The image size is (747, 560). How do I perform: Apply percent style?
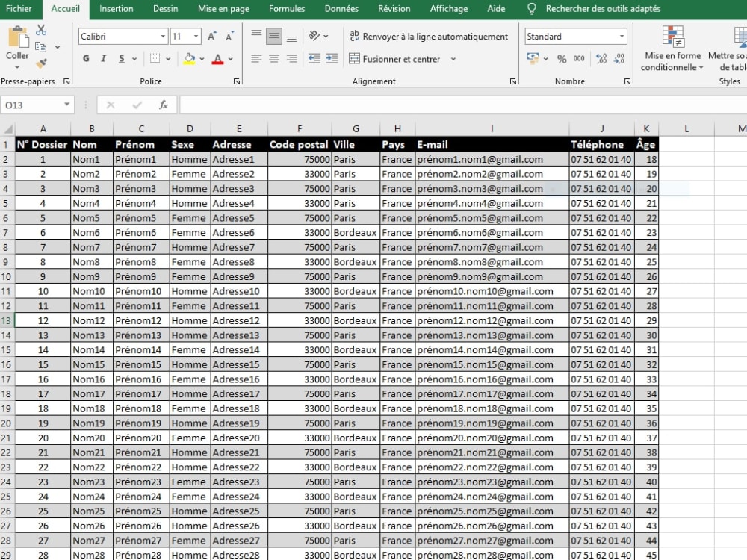click(562, 58)
